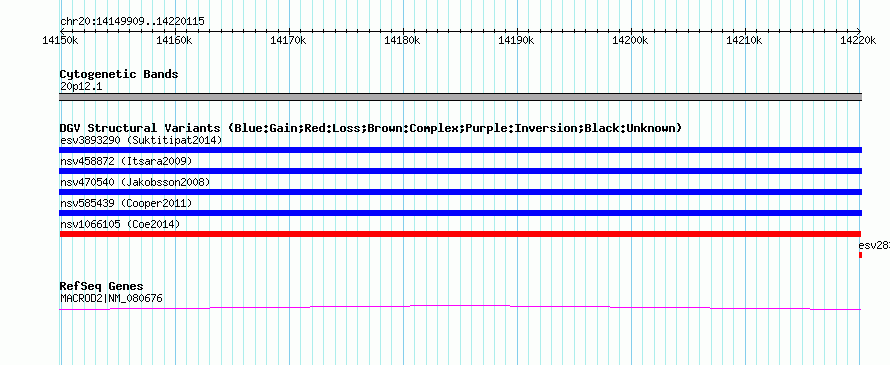Click the 14180k ruler tick label
890x365 pixels.
tap(402, 40)
